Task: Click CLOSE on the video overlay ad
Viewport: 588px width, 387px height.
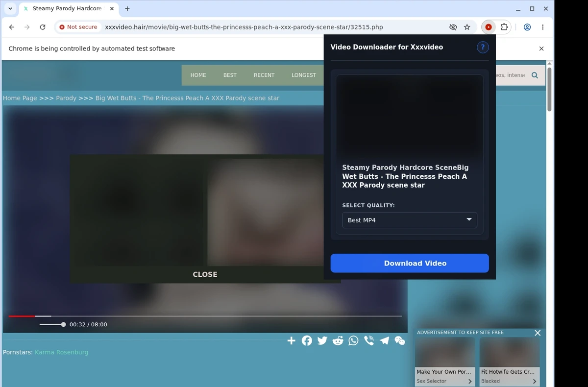Action: (x=205, y=274)
